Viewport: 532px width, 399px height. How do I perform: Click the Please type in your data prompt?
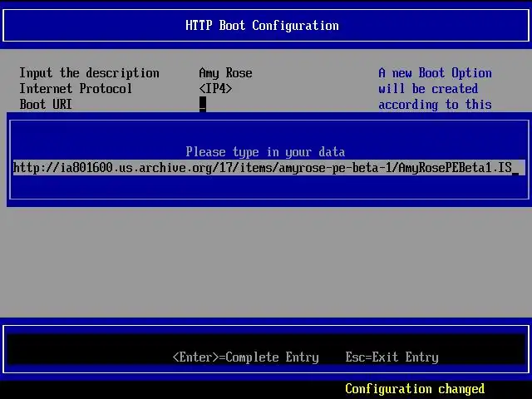(x=265, y=152)
